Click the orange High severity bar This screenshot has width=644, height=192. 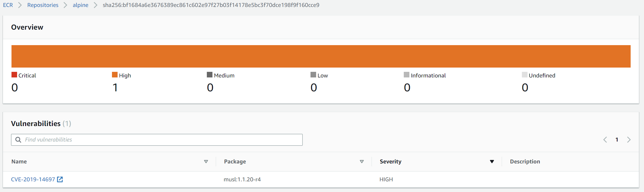[x=321, y=56]
